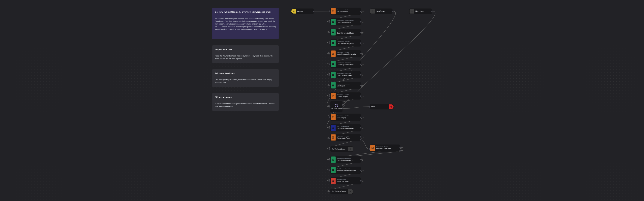
Task: Click the Back To Keywords Sheet icon
Action: point(333,160)
